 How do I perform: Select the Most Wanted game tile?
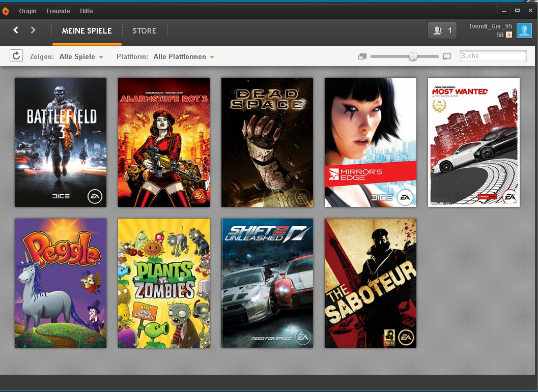473,142
